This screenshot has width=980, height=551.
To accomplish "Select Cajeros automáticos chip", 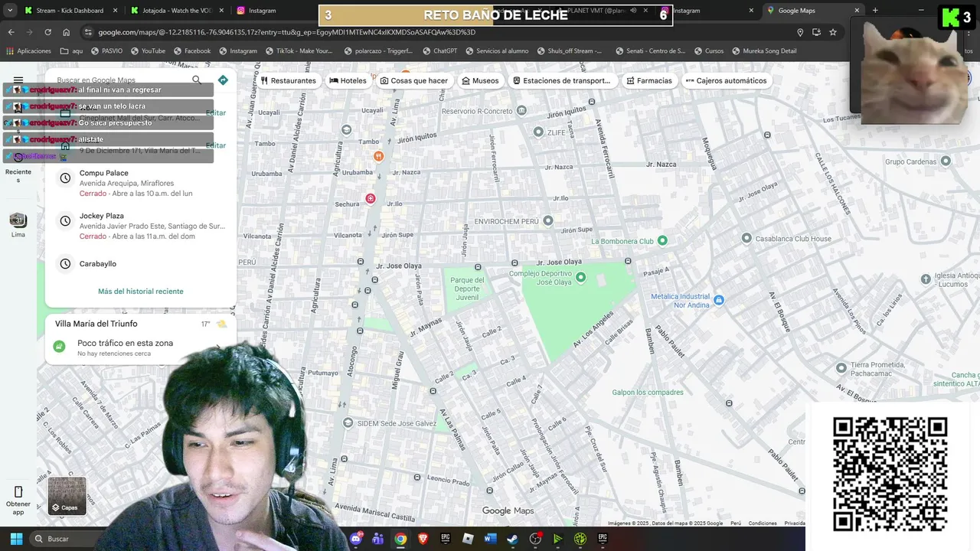I will point(726,80).
